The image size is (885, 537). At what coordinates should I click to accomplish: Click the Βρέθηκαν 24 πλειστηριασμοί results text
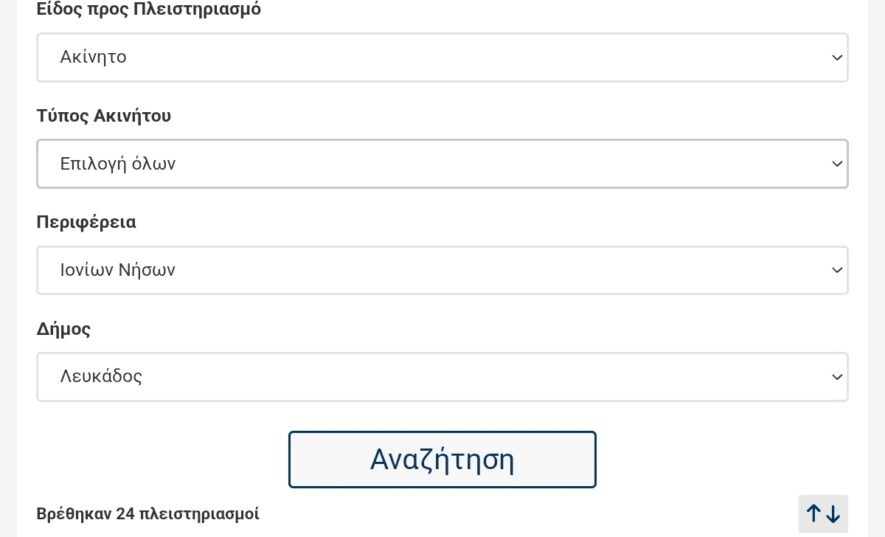[x=148, y=514]
